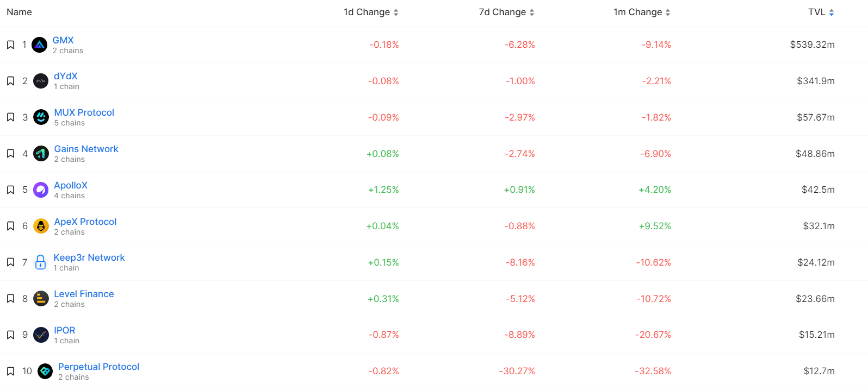Click the MUX Protocol logo icon
Screen dimensions: 868x390
(x=41, y=117)
